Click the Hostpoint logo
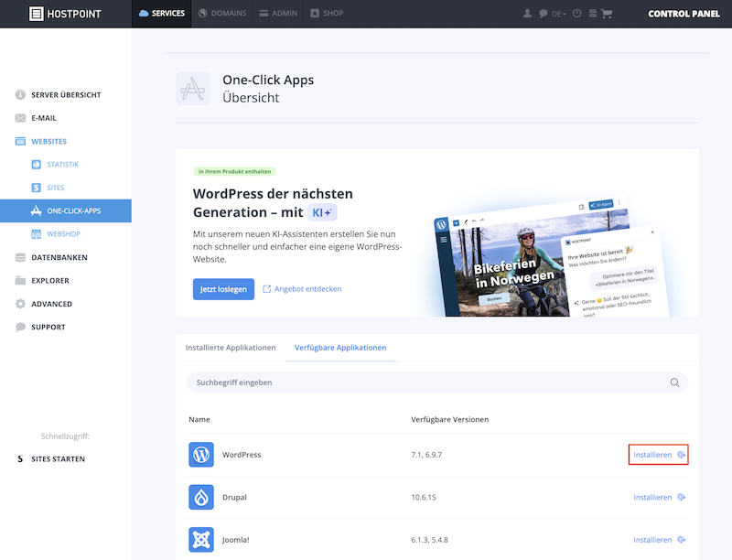 pos(65,14)
